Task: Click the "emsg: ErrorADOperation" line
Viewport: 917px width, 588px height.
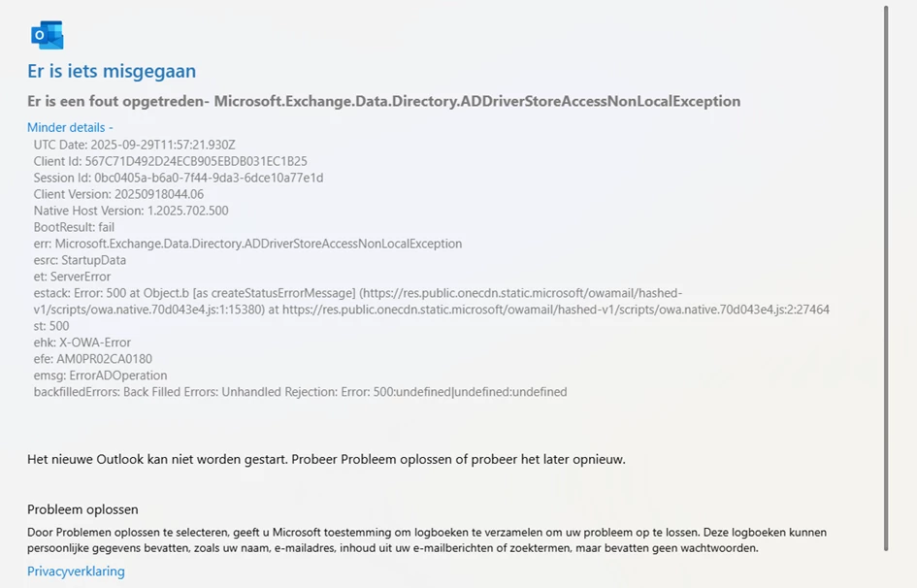Action: [100, 376]
